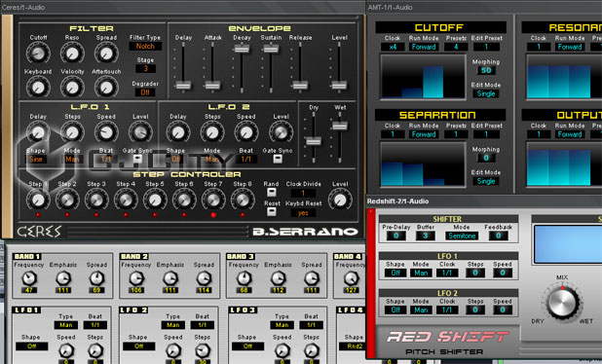Click the Step 5 knob in Step Controler

[x=155, y=200]
